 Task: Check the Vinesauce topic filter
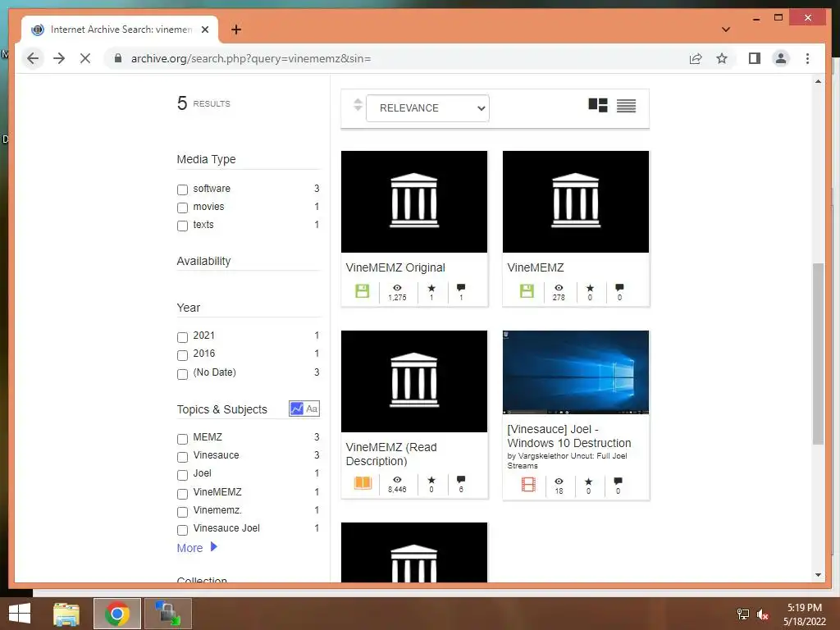click(x=182, y=457)
